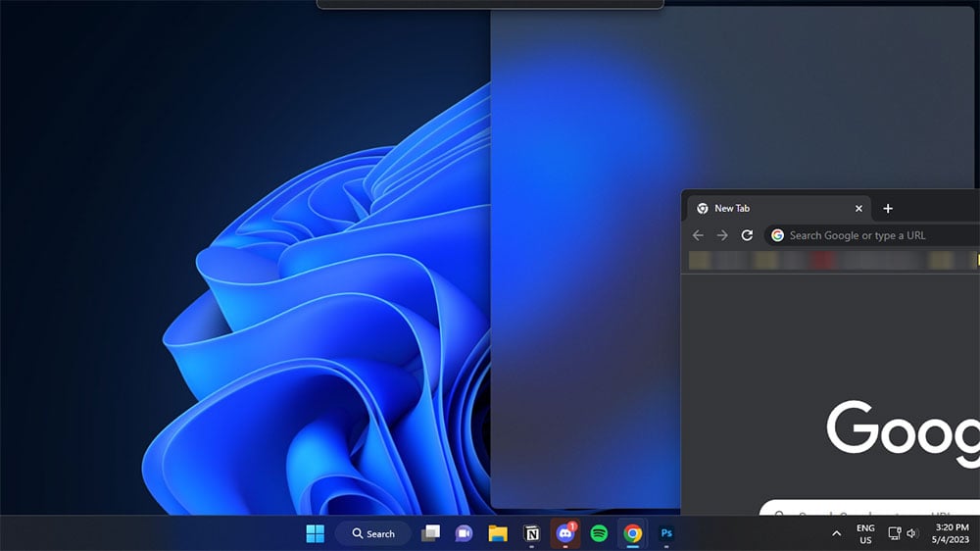This screenshot has height=551, width=980.
Task: Click the Windows Start button
Action: pyautogui.click(x=315, y=533)
